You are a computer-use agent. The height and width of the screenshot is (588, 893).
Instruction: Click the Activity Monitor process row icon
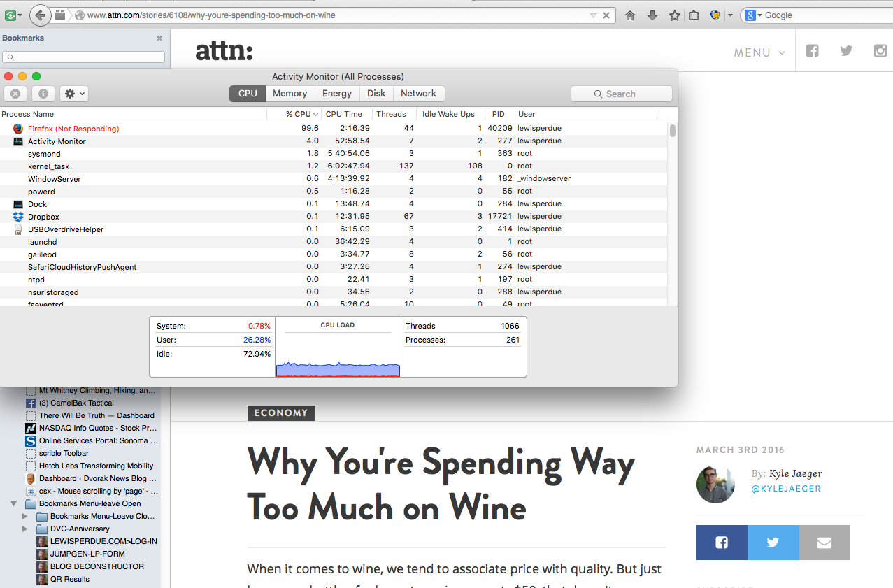[18, 141]
